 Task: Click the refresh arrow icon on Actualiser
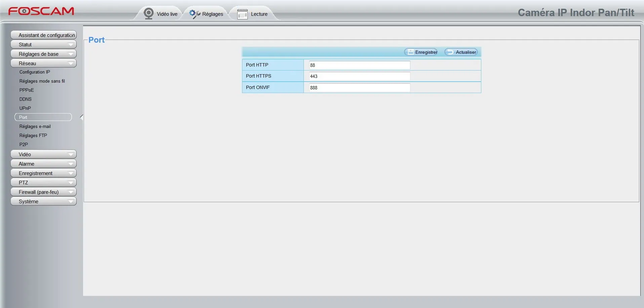[450, 52]
